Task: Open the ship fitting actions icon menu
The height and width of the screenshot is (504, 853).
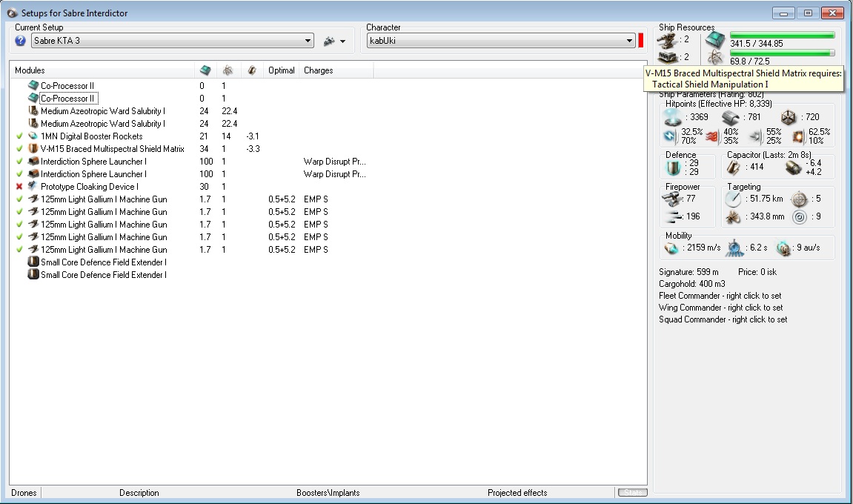Action: 329,41
